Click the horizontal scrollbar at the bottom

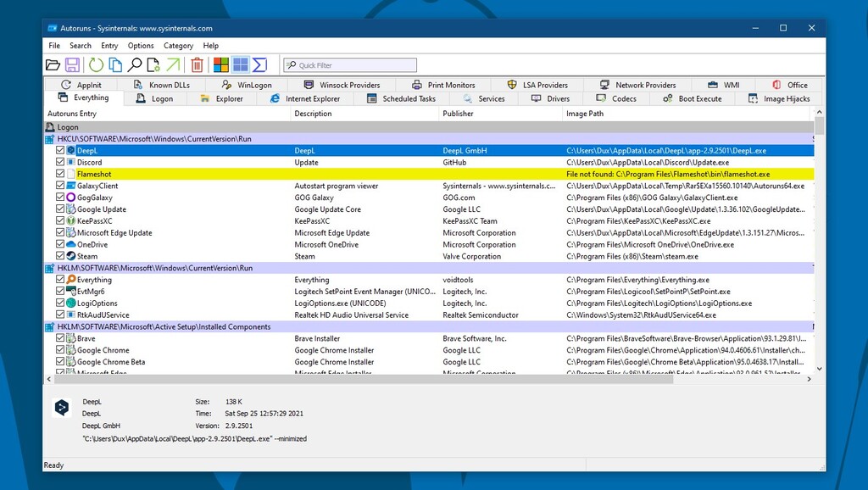pyautogui.click(x=339, y=379)
